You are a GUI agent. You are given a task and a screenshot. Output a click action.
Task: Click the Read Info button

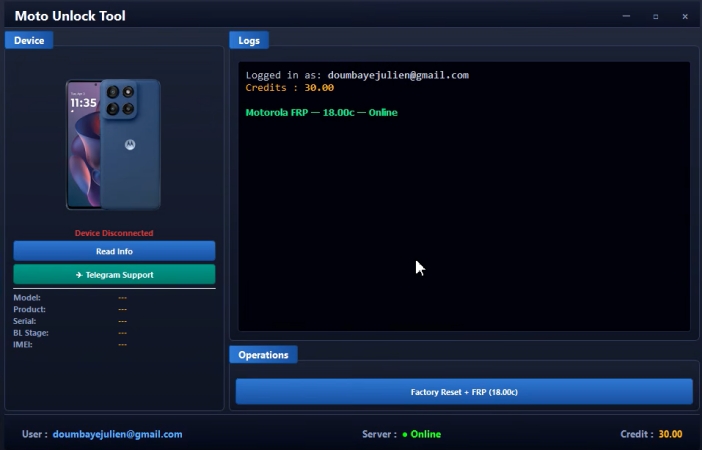coord(114,251)
